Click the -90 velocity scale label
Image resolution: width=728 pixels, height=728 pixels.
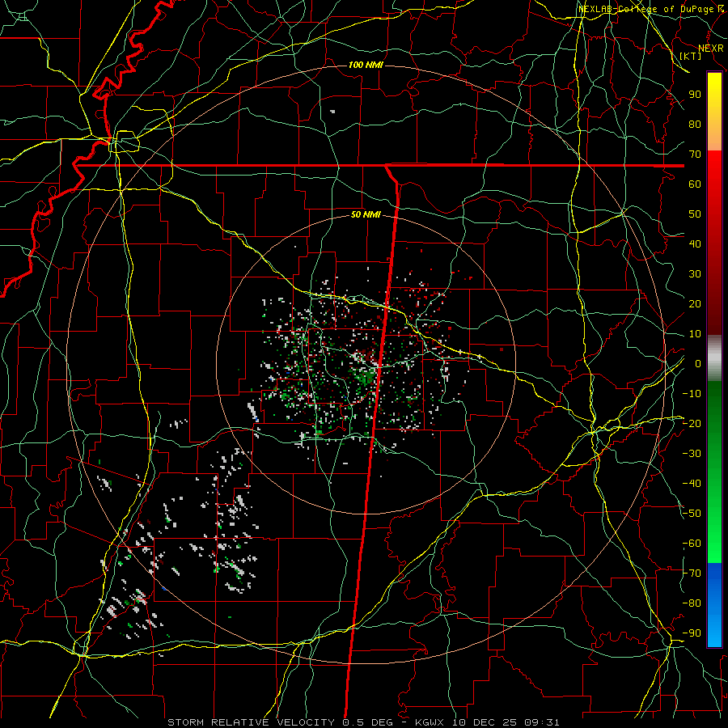click(692, 633)
